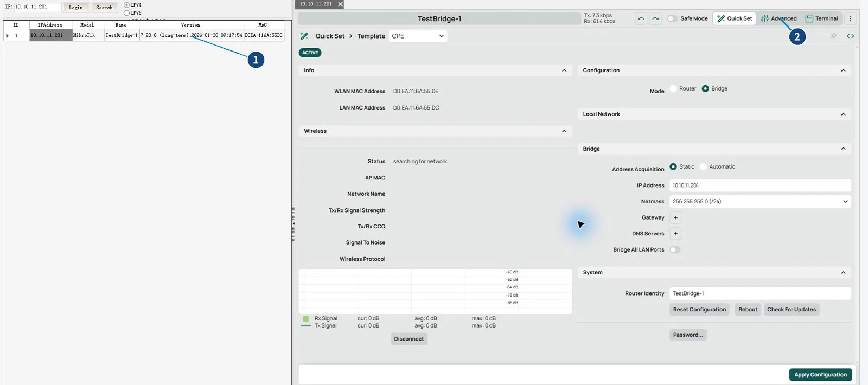Switch to the Advanced tab
The width and height of the screenshot is (868, 385).
[778, 18]
